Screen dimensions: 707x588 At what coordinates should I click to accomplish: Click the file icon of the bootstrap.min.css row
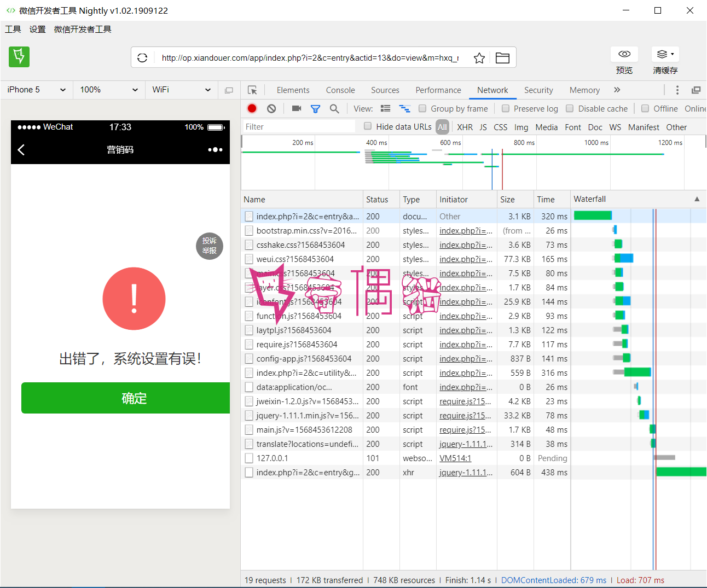[x=249, y=231]
